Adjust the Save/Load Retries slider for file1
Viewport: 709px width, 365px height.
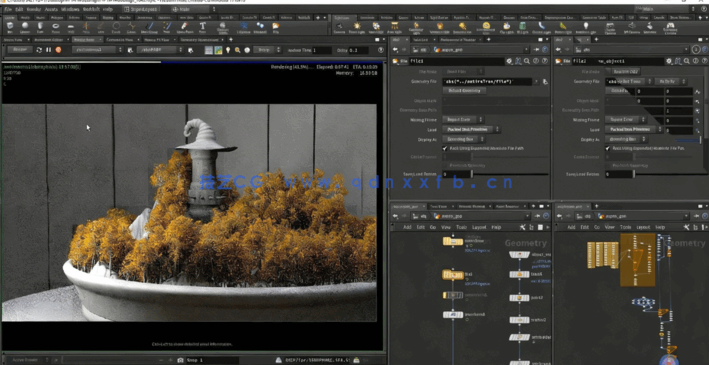pyautogui.click(x=510, y=174)
